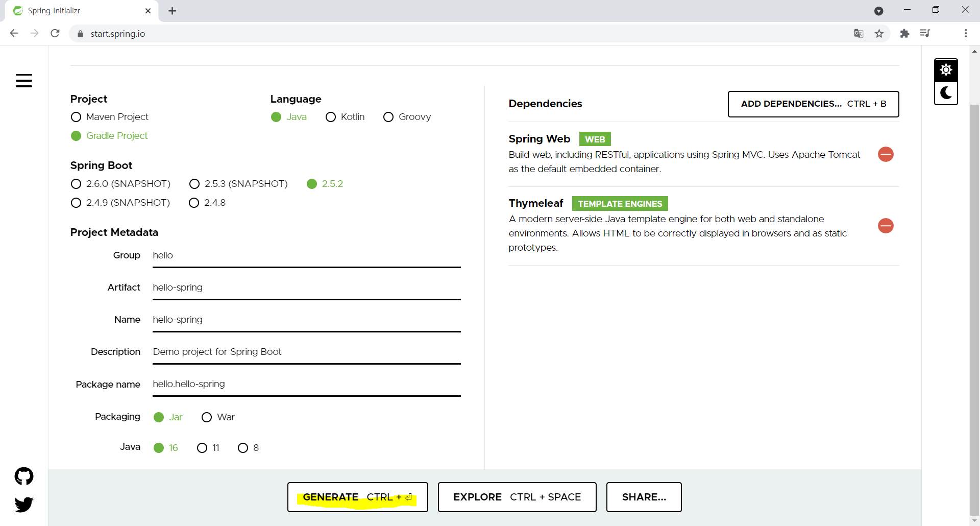Click the Spring Web dependency title
Viewport: 980px width, 526px height.
point(539,139)
